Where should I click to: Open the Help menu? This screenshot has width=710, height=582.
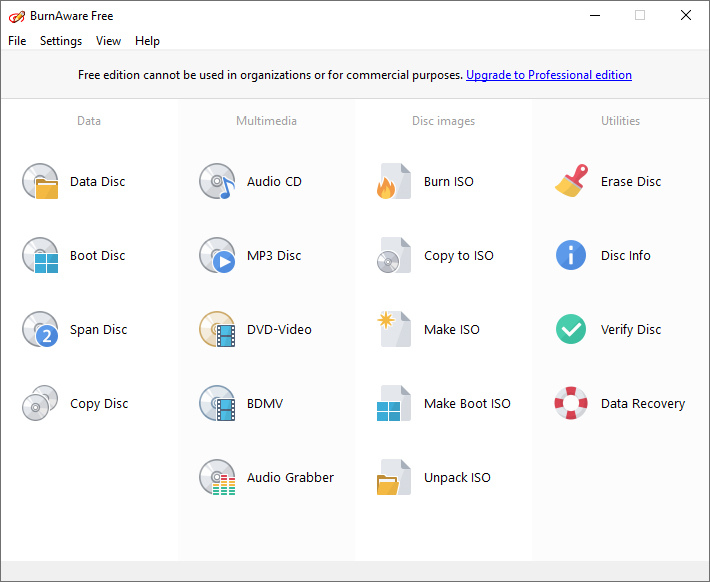coord(147,41)
